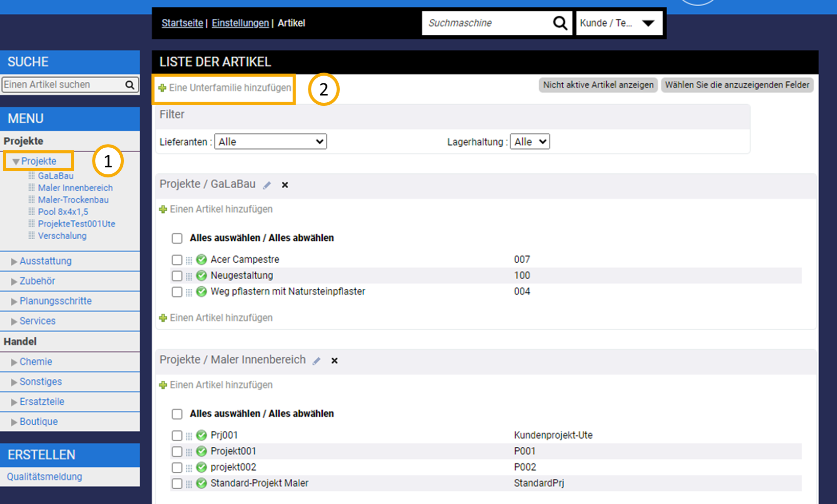Click the magnifier icon in Suchmaschine bar

(x=560, y=23)
